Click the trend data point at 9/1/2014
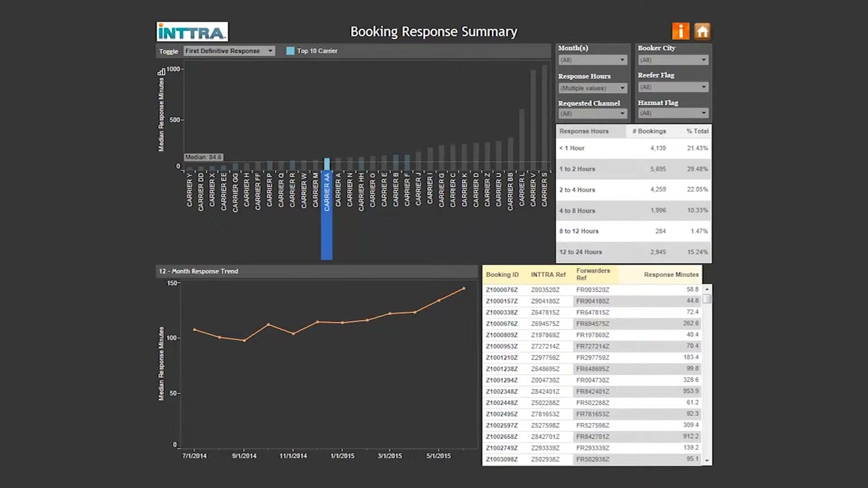The height and width of the screenshot is (488, 868). [244, 341]
